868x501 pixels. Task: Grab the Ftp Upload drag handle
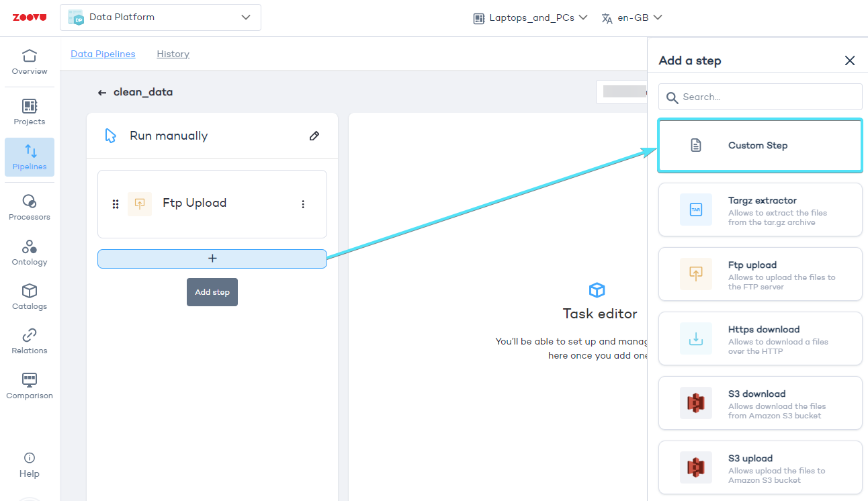[116, 204]
